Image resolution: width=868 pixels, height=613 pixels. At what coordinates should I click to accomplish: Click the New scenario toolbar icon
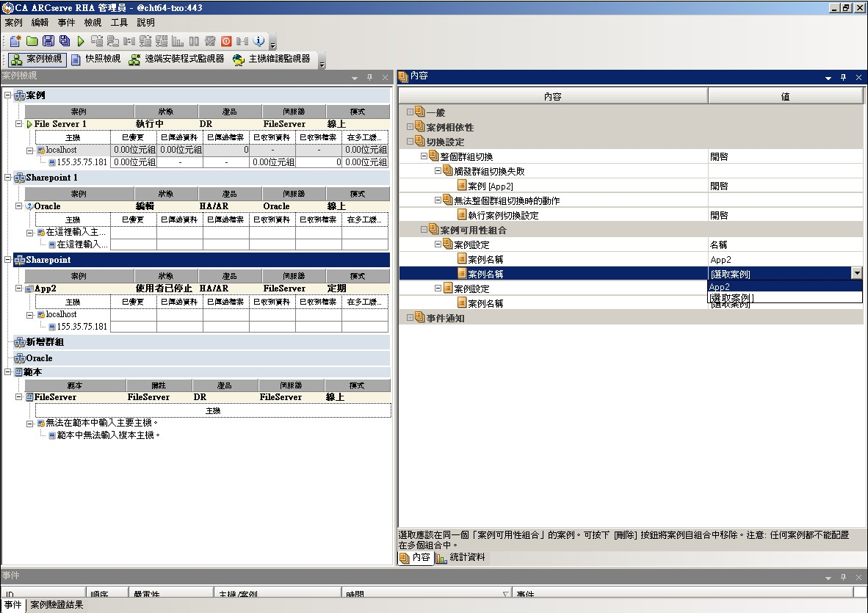tap(16, 41)
